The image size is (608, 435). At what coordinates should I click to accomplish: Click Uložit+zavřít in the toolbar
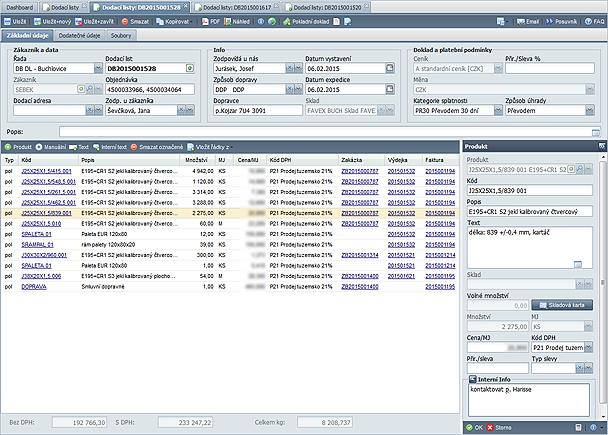click(94, 22)
